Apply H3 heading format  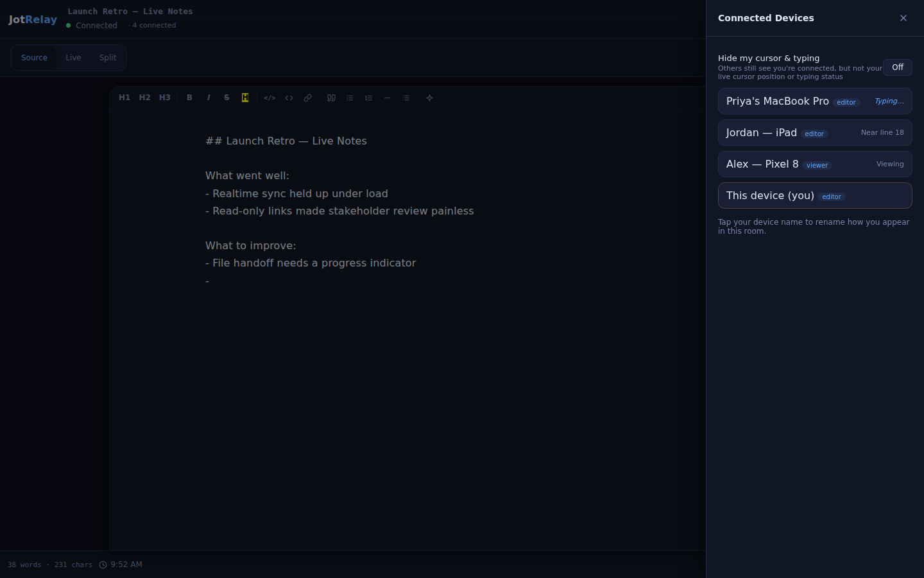(x=165, y=98)
